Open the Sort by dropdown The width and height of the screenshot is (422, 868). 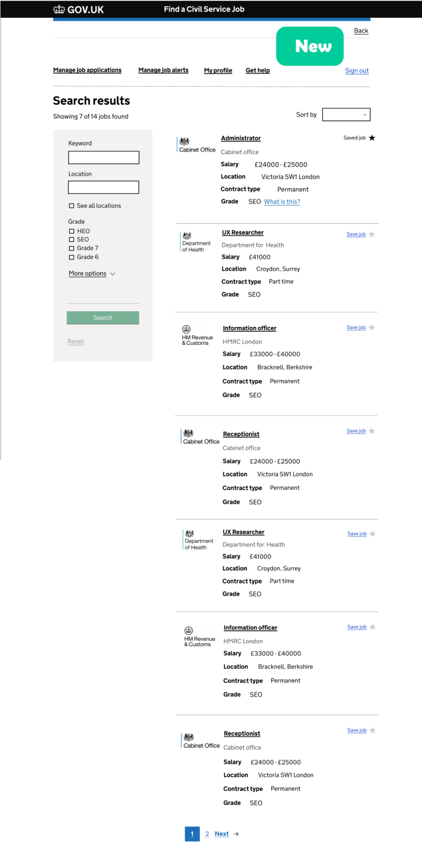click(346, 114)
